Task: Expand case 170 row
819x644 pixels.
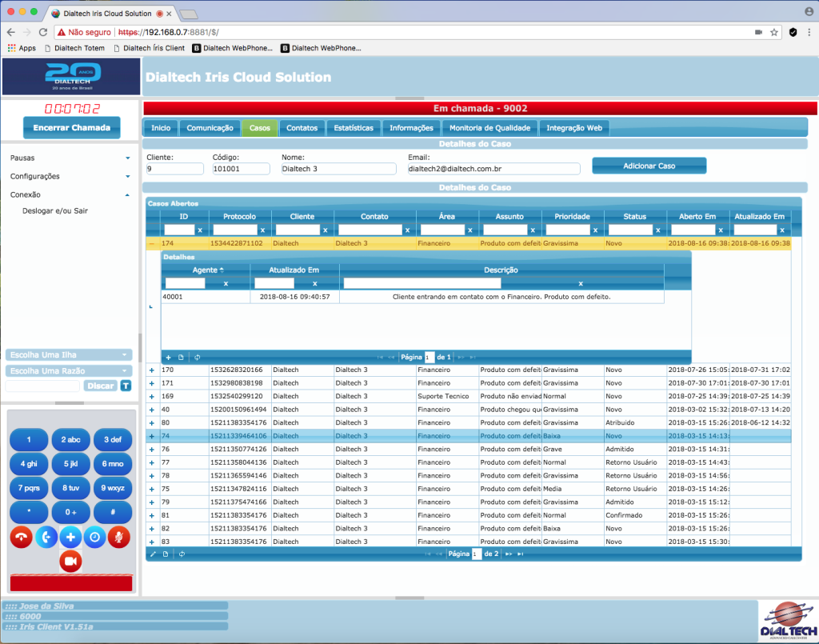Action: click(x=152, y=370)
